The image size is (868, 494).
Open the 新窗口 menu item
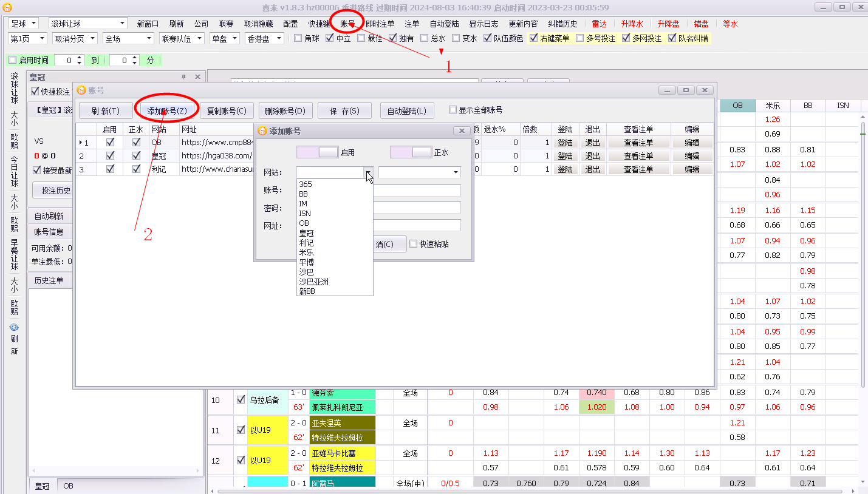tap(148, 24)
